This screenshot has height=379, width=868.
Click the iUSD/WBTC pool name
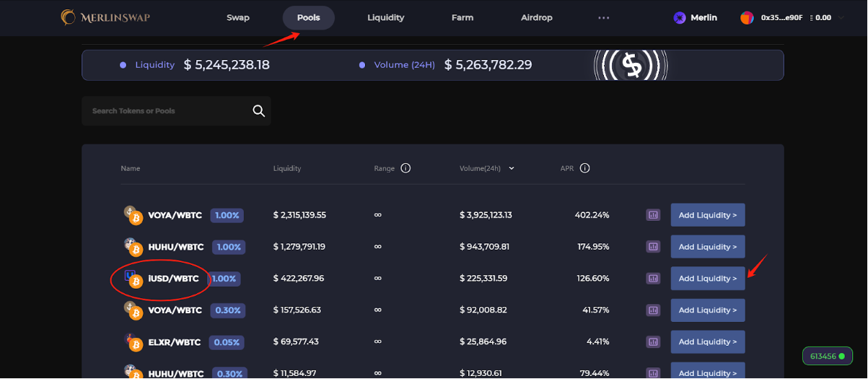(x=173, y=278)
